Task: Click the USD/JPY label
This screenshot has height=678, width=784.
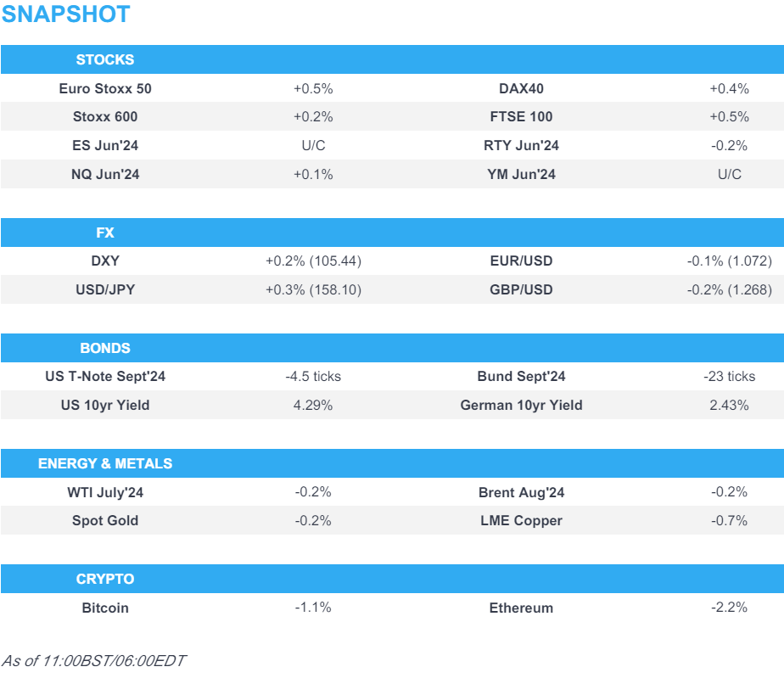Action: 105,290
